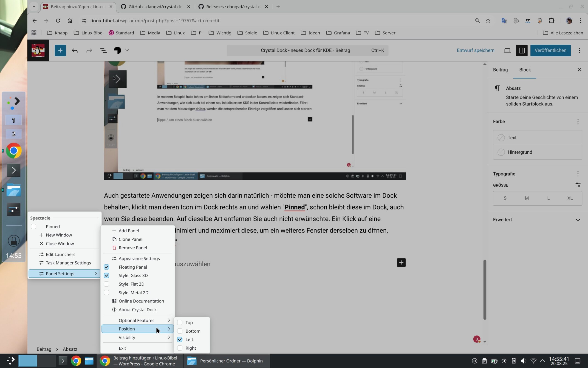Image resolution: width=588 pixels, height=368 pixels.
Task: Click the Crystal Dock Chrome icon
Action: pos(14,151)
